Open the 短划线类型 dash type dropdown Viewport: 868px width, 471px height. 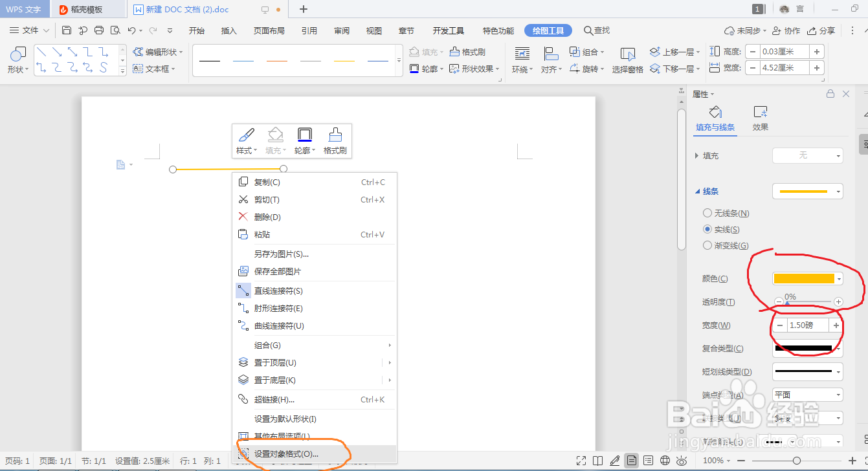click(x=808, y=371)
